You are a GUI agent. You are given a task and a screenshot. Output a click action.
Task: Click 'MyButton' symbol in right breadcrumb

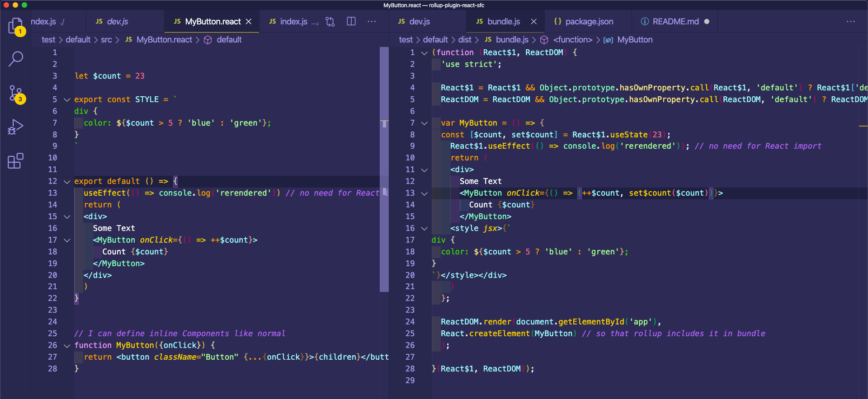(x=635, y=40)
